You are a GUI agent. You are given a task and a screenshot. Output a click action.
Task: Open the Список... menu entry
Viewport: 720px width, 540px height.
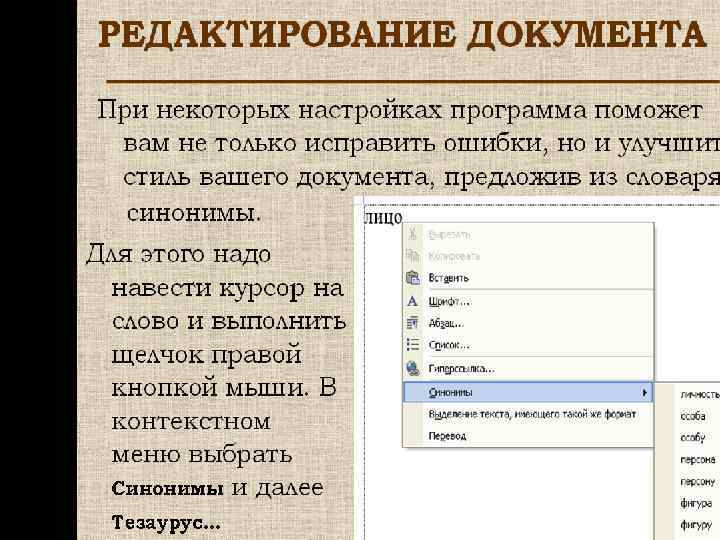click(x=528, y=344)
